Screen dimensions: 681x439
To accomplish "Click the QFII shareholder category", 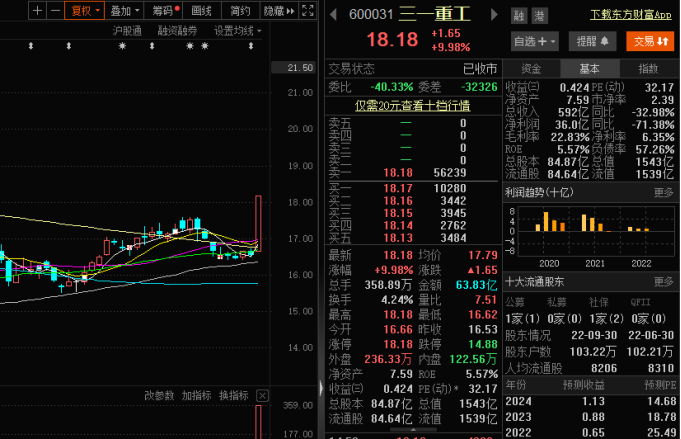I will (x=641, y=302).
